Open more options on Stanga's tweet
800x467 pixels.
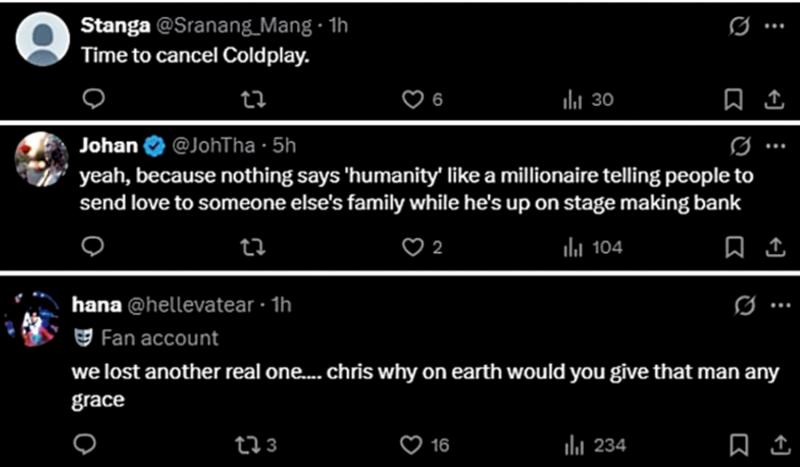pos(775,28)
